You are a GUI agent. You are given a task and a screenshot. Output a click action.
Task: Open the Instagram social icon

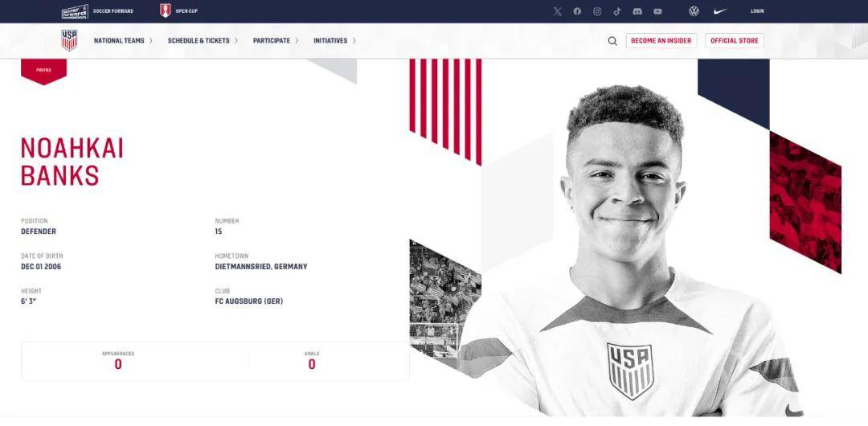pyautogui.click(x=597, y=11)
